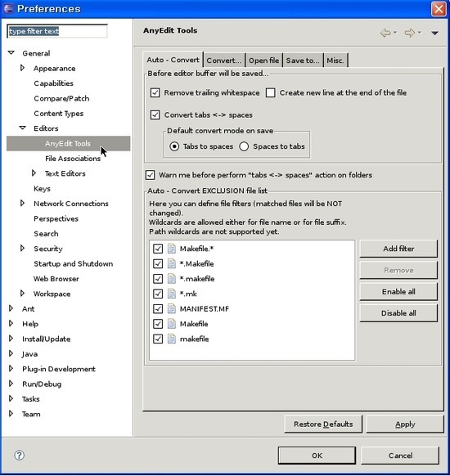Switch to the Open file tab
This screenshot has height=476, width=450.
263,61
